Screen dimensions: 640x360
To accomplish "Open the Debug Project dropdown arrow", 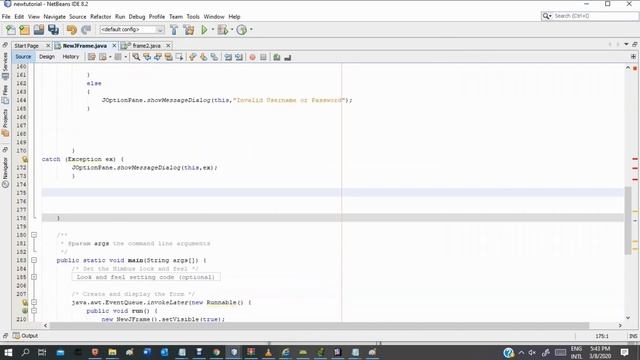I will [x=232, y=29].
